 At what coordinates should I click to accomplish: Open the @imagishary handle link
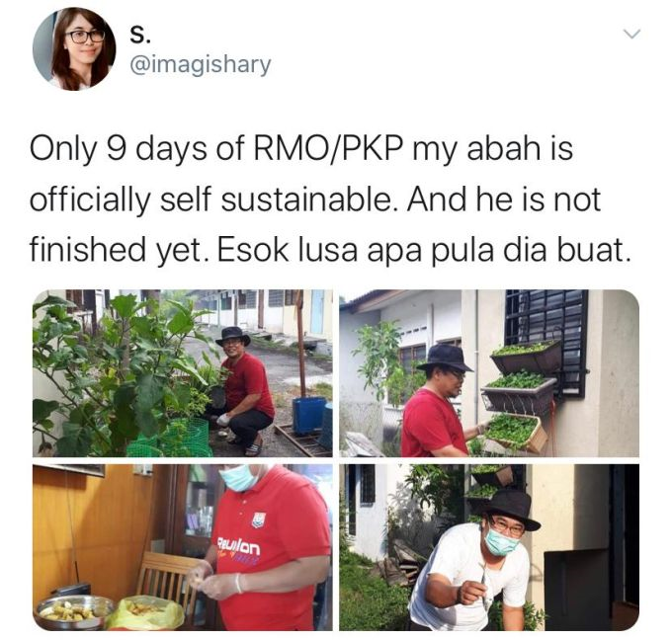click(201, 65)
